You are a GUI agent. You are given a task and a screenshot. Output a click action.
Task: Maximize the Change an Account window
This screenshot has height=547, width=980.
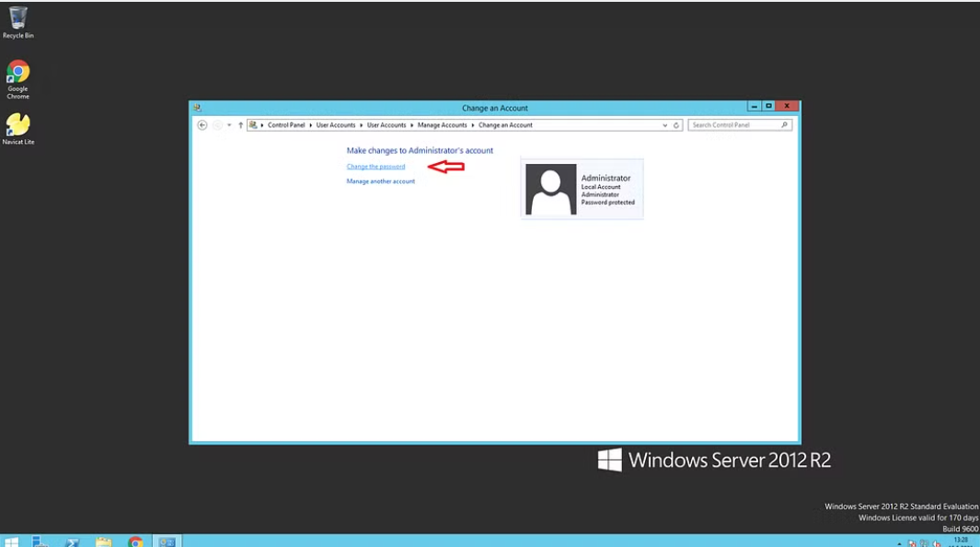768,107
